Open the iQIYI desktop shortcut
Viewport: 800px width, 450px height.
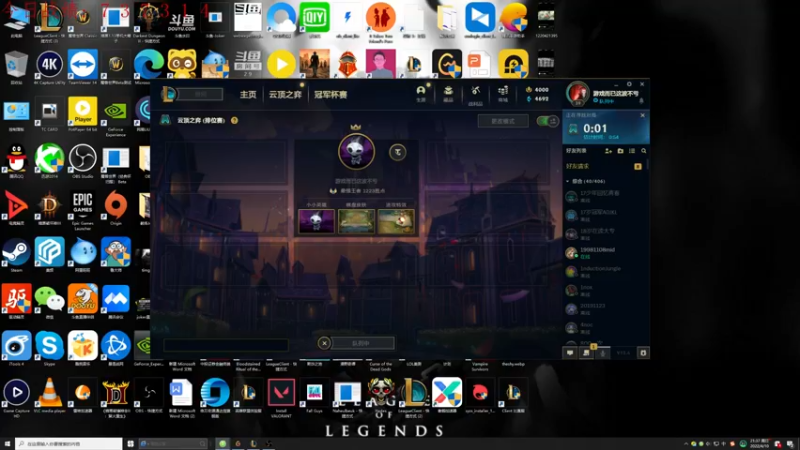pos(314,19)
